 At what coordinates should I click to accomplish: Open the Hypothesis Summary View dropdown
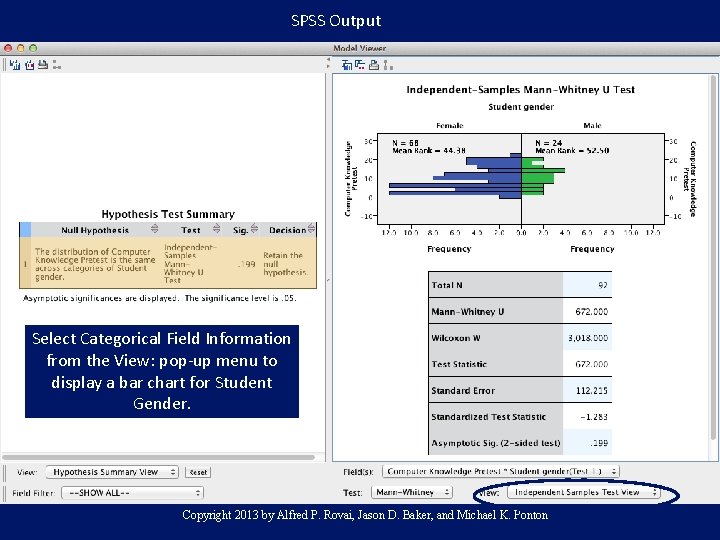(112, 472)
